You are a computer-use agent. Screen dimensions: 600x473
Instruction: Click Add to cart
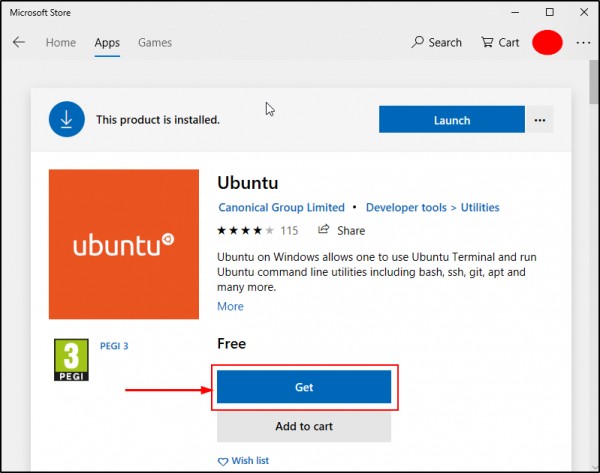point(304,426)
